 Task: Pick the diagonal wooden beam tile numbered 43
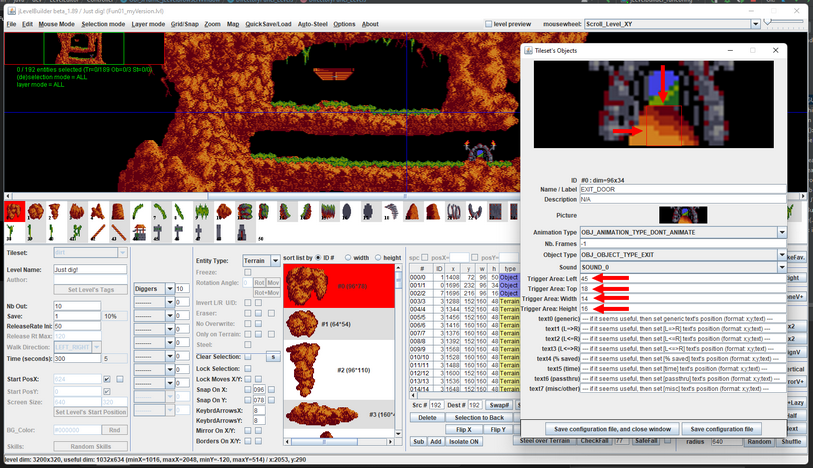[x=119, y=232]
